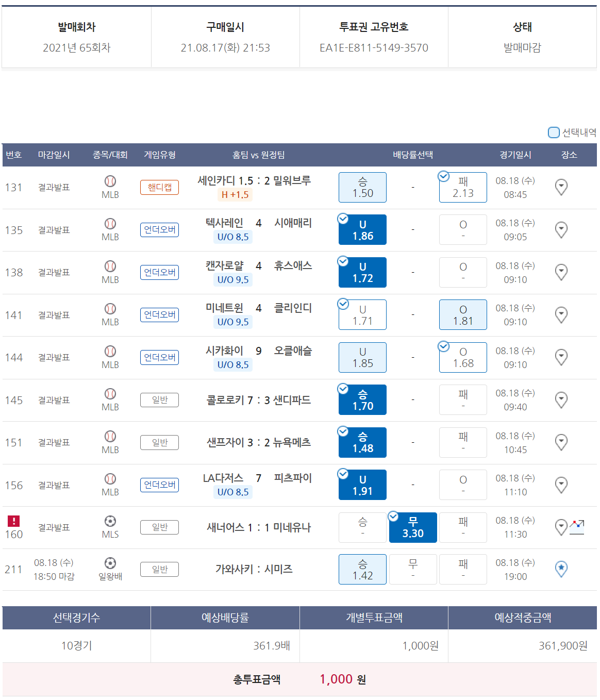Screen dimensions: 600x700
Task: Click 승 option for match 160
Action: pos(362,527)
